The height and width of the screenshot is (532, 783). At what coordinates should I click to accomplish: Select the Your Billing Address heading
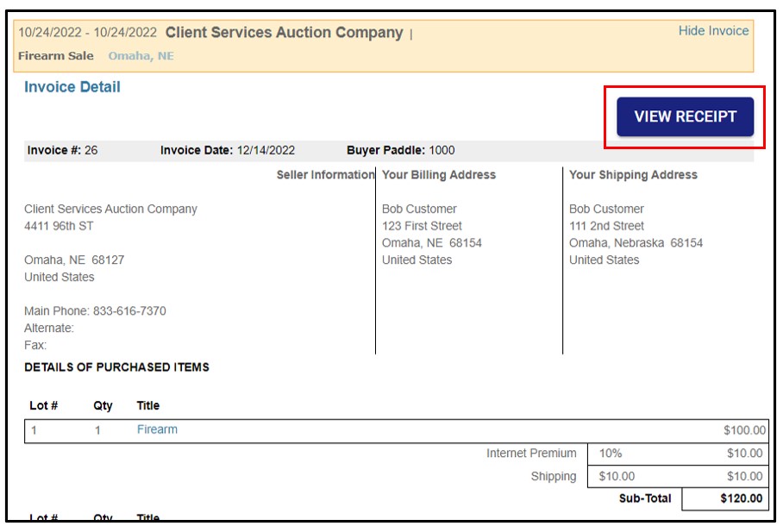coord(438,175)
